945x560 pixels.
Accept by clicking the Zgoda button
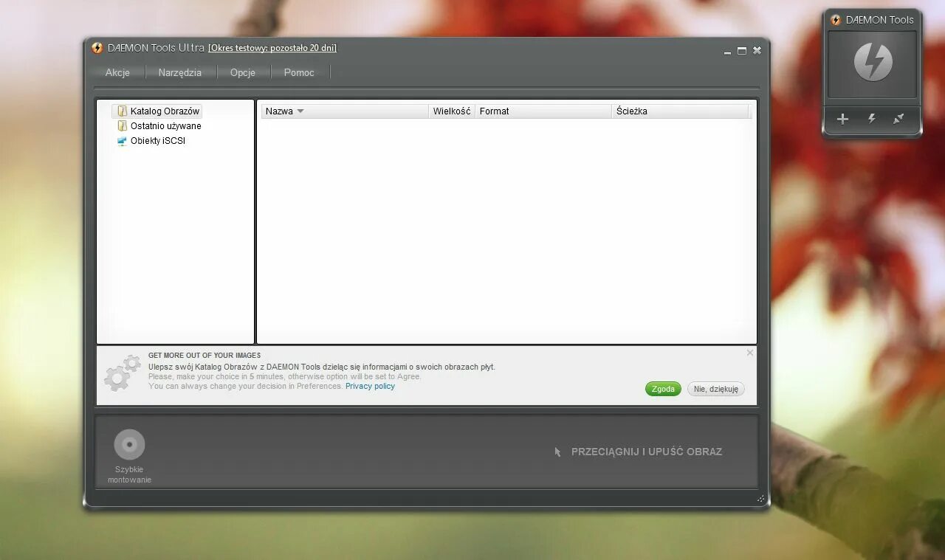662,389
